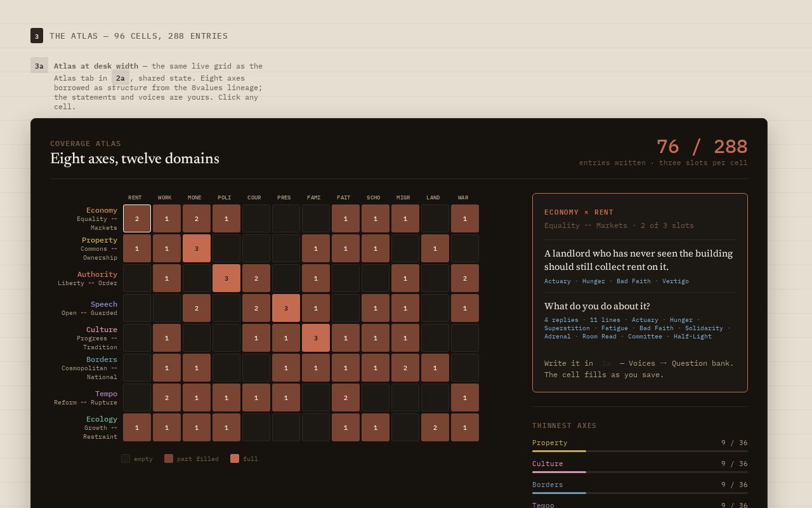Click the section 3 number badge
812x508 pixels.
[37, 36]
